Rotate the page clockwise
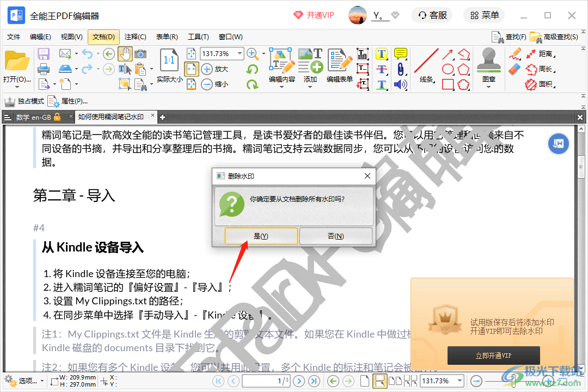This screenshot has width=588, height=392. click(253, 84)
